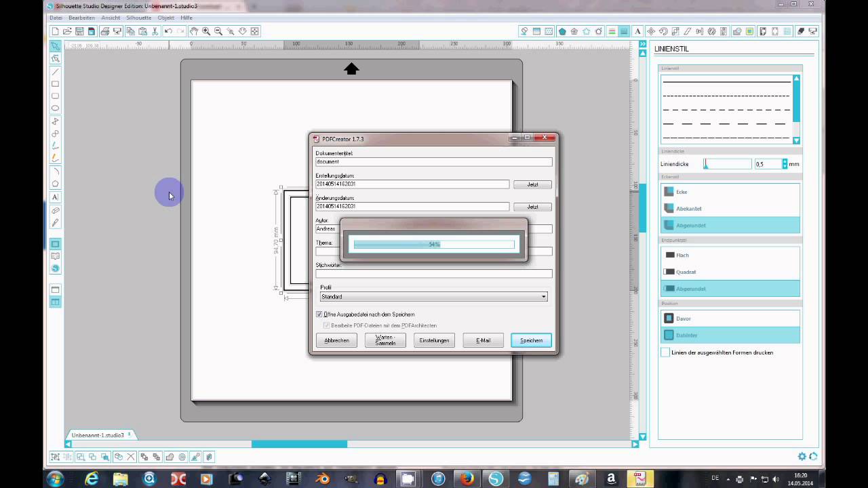Click the Delete X icon in bottom toolbar
The image size is (868, 488).
(x=132, y=457)
